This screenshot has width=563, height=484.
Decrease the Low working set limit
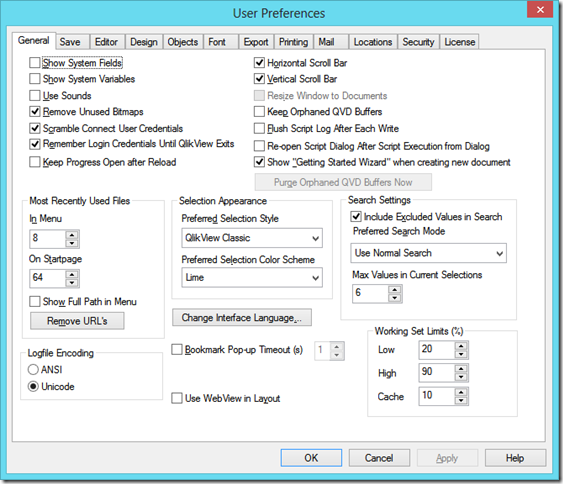(x=461, y=354)
